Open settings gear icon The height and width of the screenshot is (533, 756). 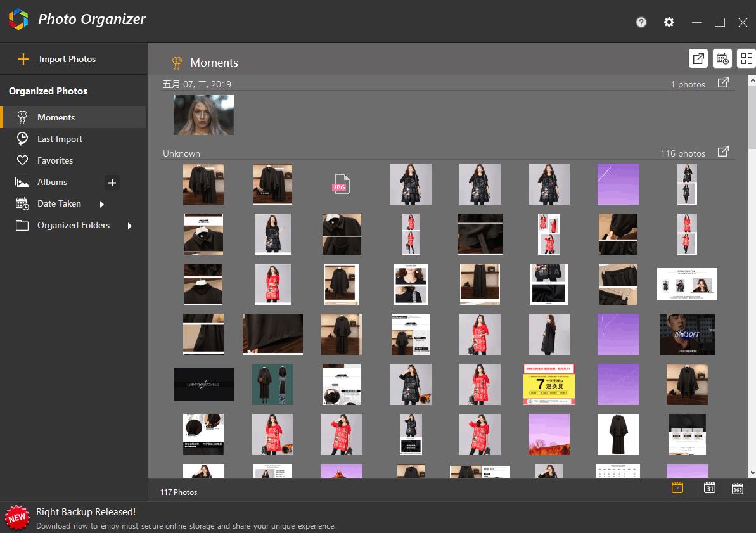click(x=669, y=22)
